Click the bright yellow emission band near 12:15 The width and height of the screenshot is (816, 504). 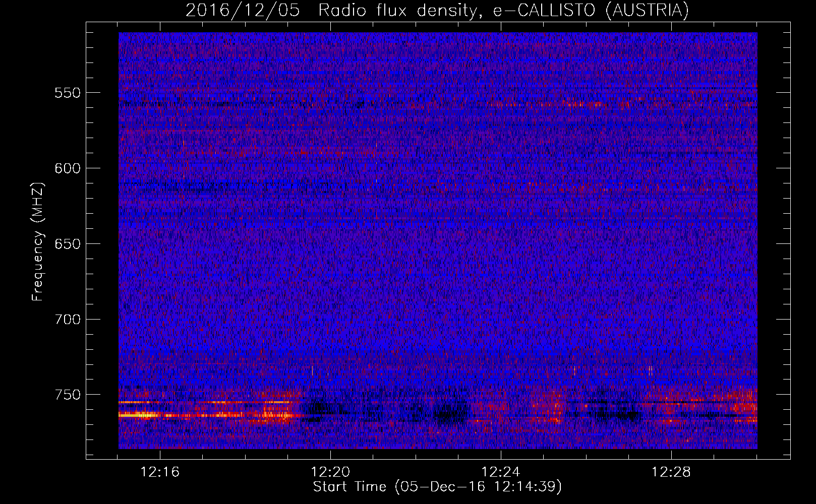(x=139, y=415)
